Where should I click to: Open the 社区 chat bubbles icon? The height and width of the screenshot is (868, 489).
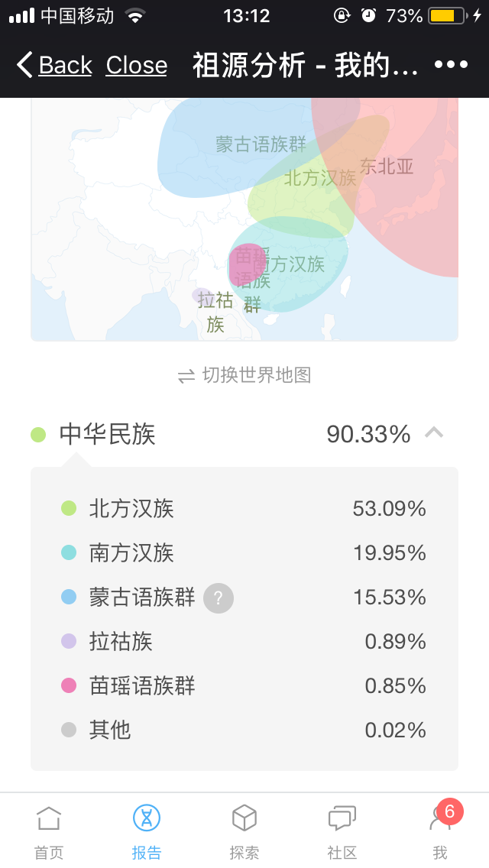click(x=342, y=819)
